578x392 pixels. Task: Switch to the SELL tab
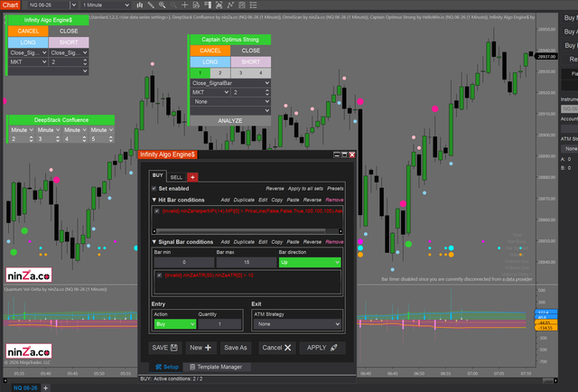coord(176,177)
